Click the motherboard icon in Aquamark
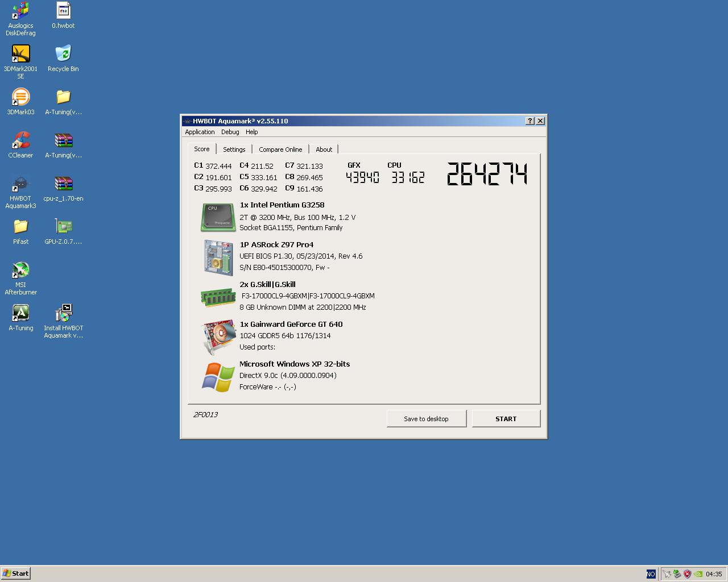728x582 pixels. (218, 257)
